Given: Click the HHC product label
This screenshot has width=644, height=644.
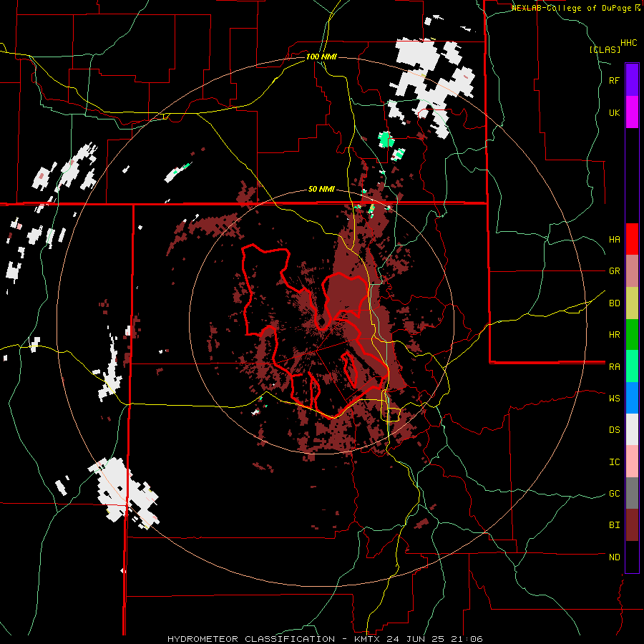Looking at the screenshot, I should [628, 43].
